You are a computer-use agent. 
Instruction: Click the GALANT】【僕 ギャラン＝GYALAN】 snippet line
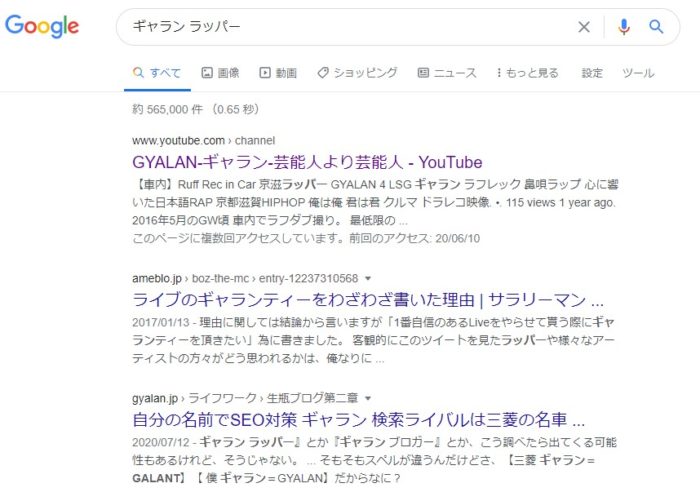(267, 478)
